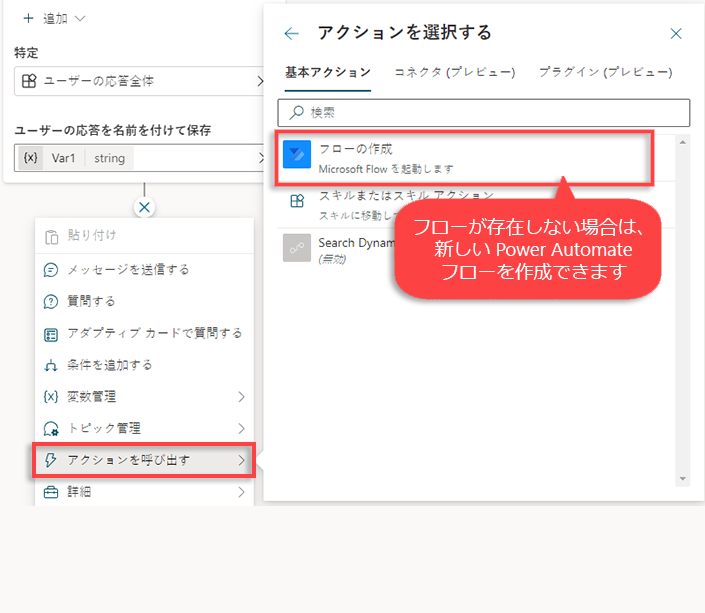The height and width of the screenshot is (613, 705).
Task: Close the add-node menu with X circle
Action: [x=144, y=207]
